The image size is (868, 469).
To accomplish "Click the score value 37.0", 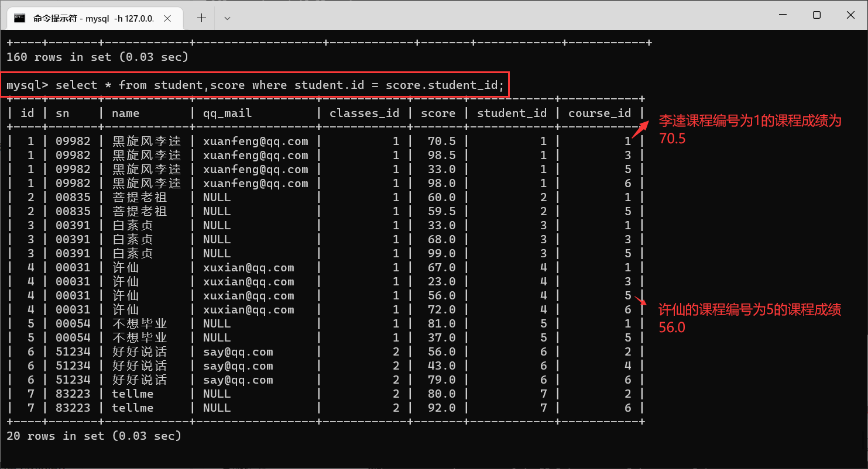I will [442, 337].
